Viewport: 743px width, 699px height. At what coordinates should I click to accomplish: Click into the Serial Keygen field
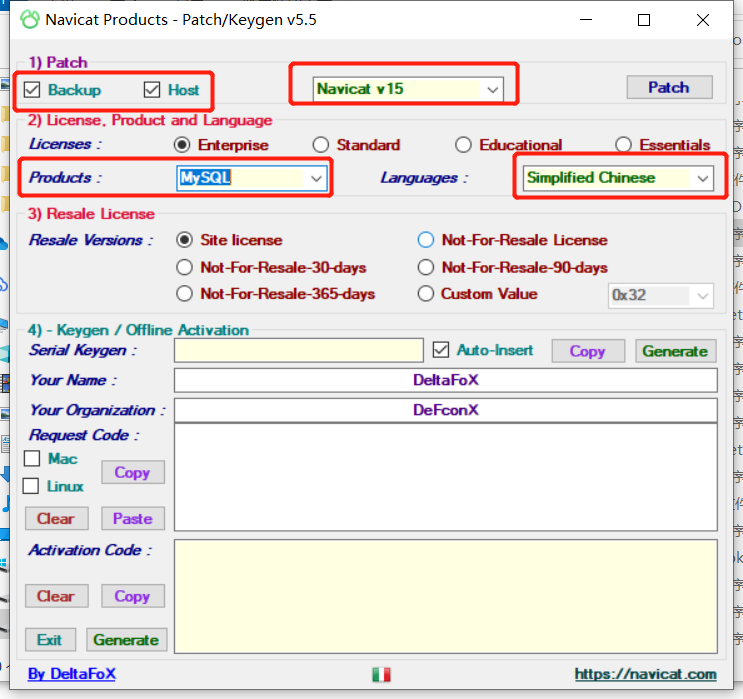pos(299,350)
